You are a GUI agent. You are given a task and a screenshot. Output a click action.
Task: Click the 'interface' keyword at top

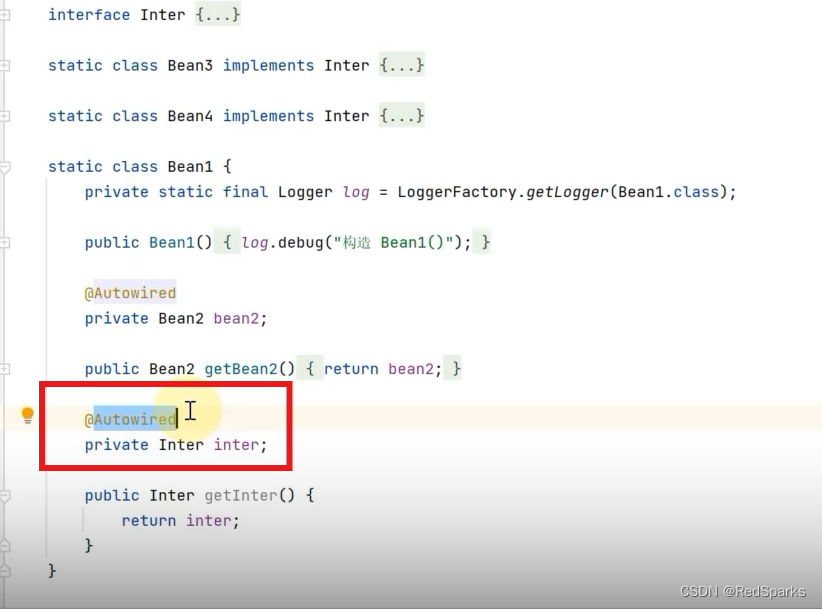click(89, 15)
